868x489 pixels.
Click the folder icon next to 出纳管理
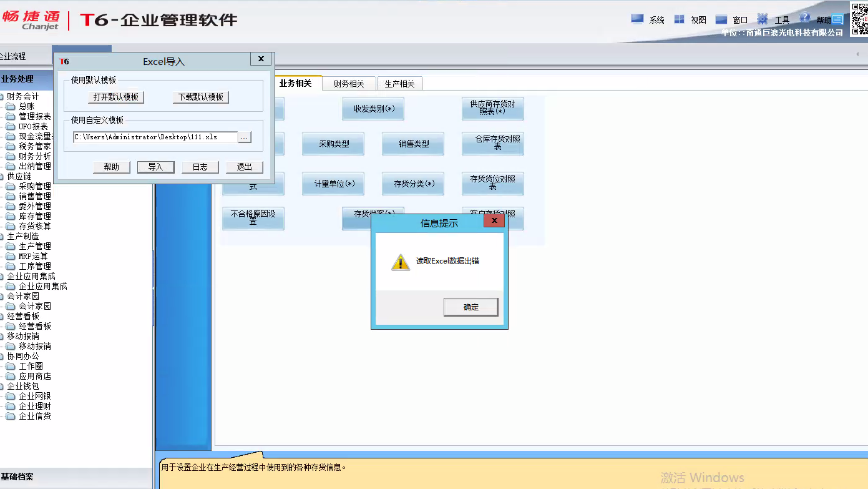[11, 166]
